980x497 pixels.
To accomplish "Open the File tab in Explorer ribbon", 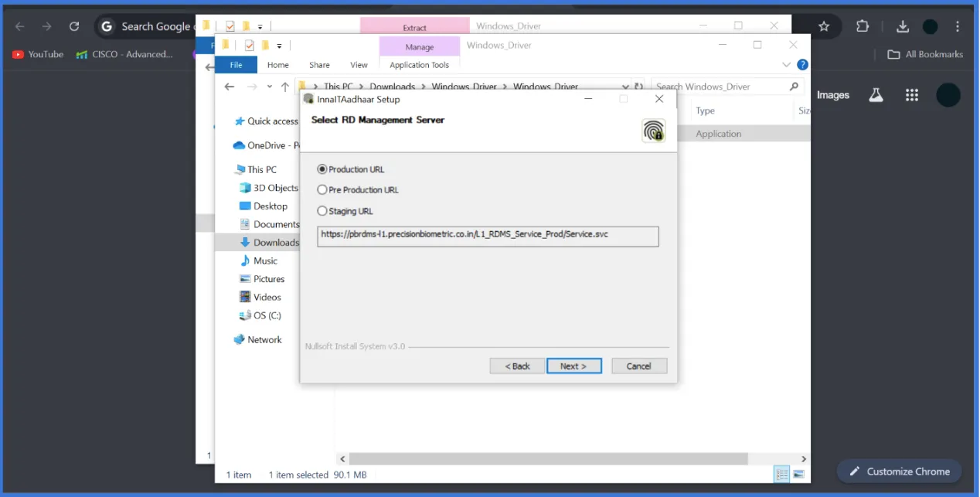I will point(236,65).
